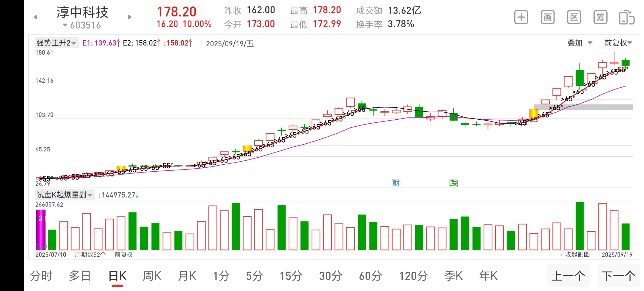Open the 前复权 adjustment dropdown
Screen dimensions: 644x291
point(618,43)
